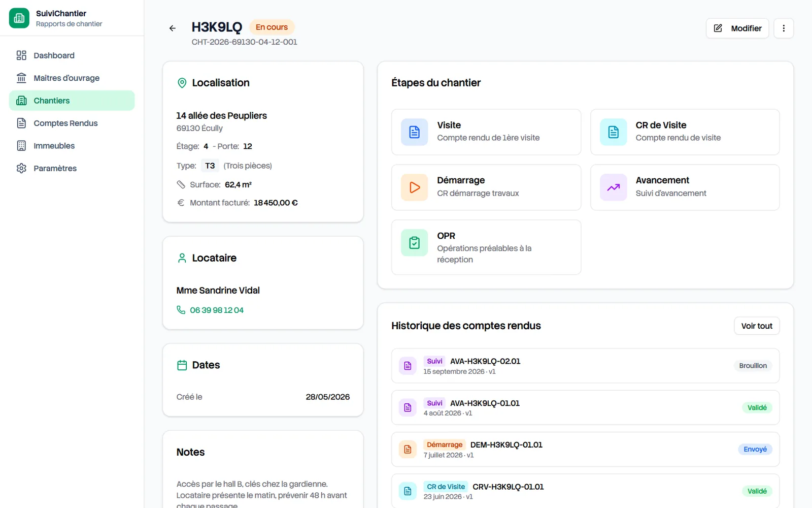This screenshot has height=508, width=812.
Task: Click the Dates calendar icon
Action: coord(182,365)
